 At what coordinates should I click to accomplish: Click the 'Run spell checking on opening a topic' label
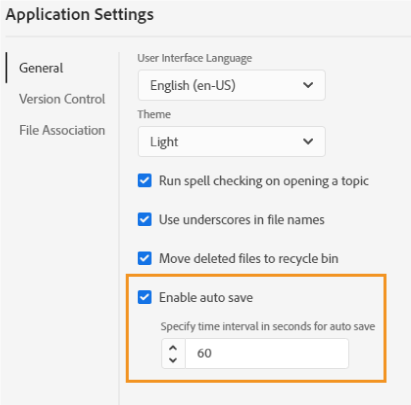click(264, 181)
